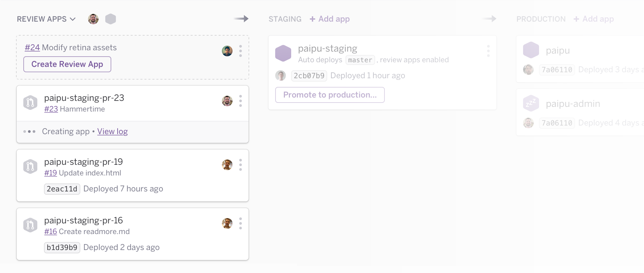The image size is (644, 273).
Task: Select the hexagon app icon for paipu-staging
Action: (x=283, y=53)
